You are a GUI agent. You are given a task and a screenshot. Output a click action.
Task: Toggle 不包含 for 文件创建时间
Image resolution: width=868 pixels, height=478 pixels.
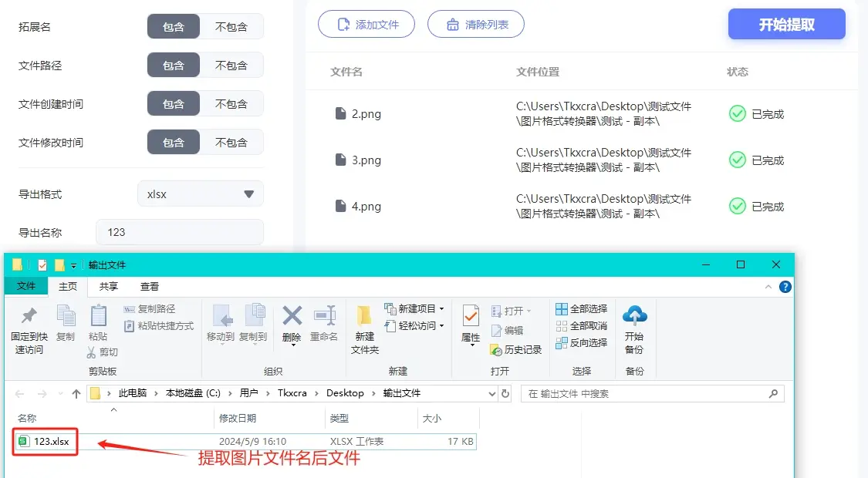coord(232,103)
